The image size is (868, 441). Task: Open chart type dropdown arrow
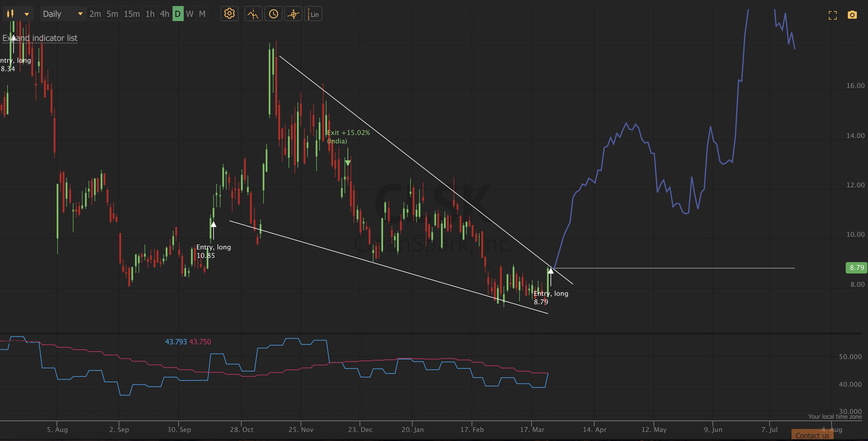pos(27,14)
